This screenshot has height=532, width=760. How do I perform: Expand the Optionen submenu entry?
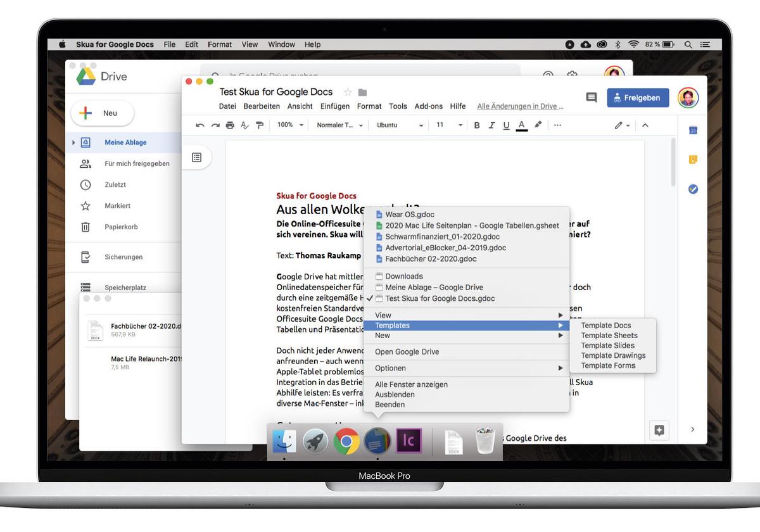click(467, 368)
